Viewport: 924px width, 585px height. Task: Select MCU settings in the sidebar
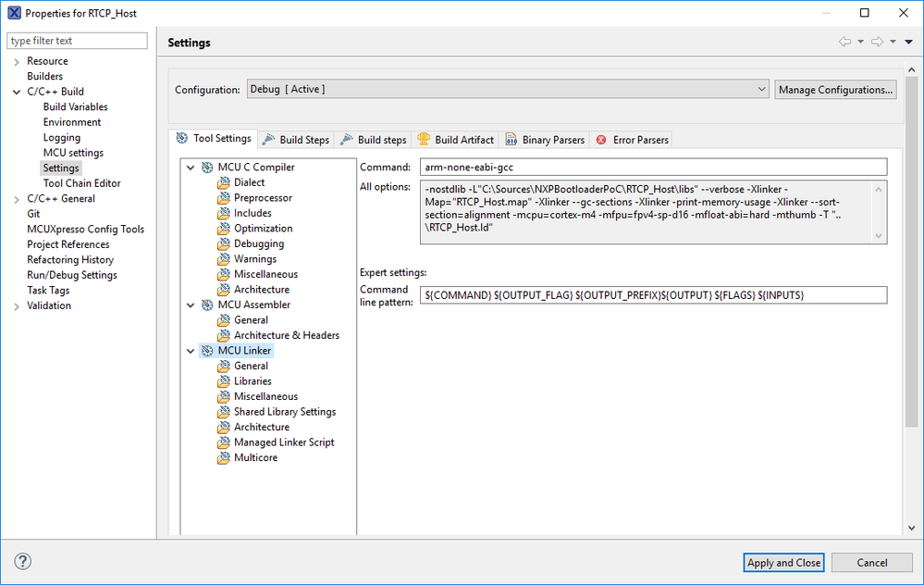(73, 153)
